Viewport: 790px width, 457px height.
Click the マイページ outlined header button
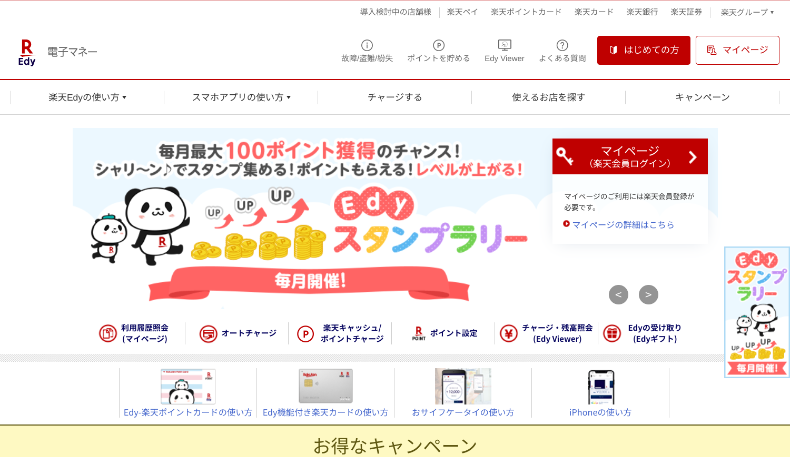(738, 50)
